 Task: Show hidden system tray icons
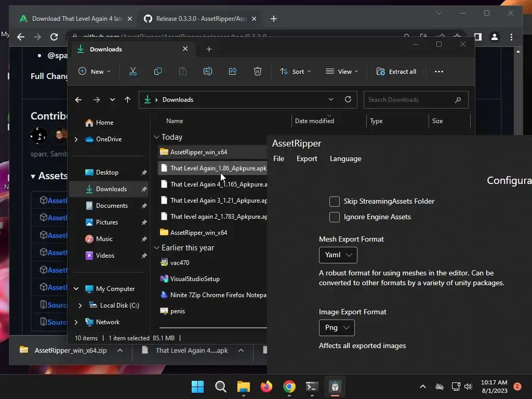pyautogui.click(x=423, y=387)
